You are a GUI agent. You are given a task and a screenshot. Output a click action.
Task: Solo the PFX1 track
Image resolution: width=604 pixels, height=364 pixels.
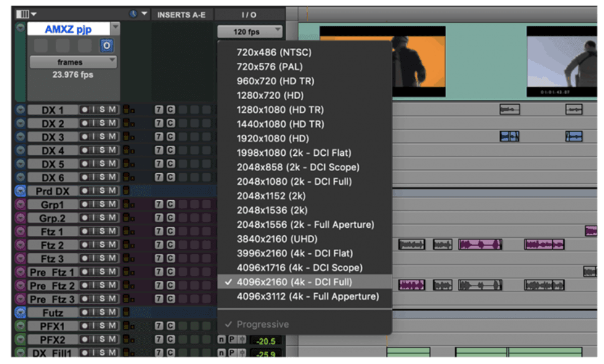coord(102,326)
